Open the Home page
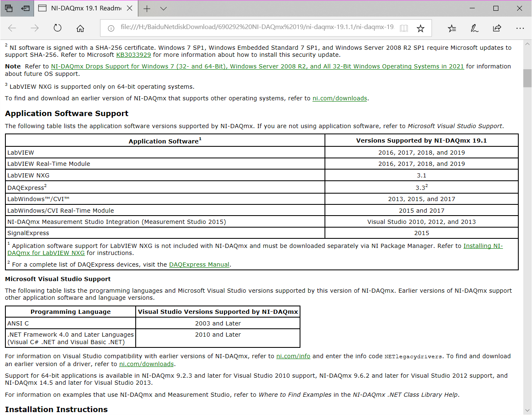Viewport: 532px width, 415px height. [81, 28]
